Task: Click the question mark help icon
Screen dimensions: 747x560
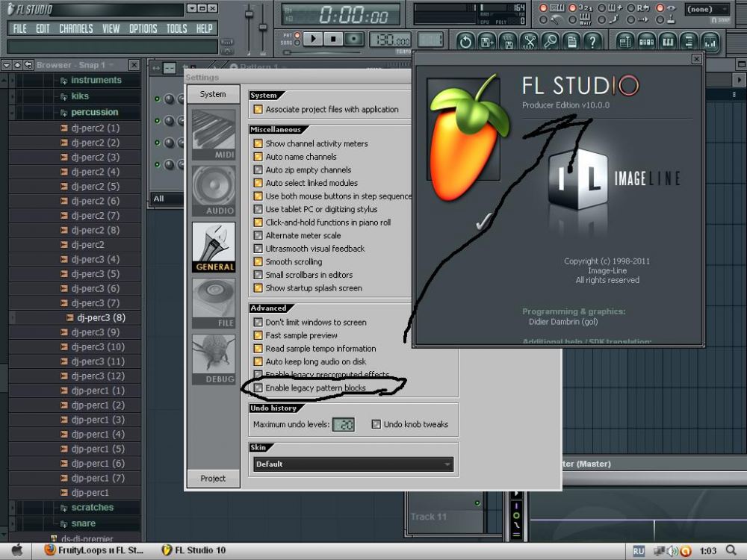Action: 592,42
